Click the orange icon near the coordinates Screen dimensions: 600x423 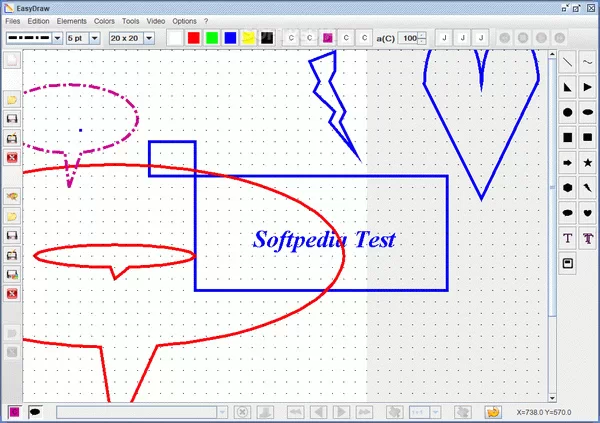[493, 412]
